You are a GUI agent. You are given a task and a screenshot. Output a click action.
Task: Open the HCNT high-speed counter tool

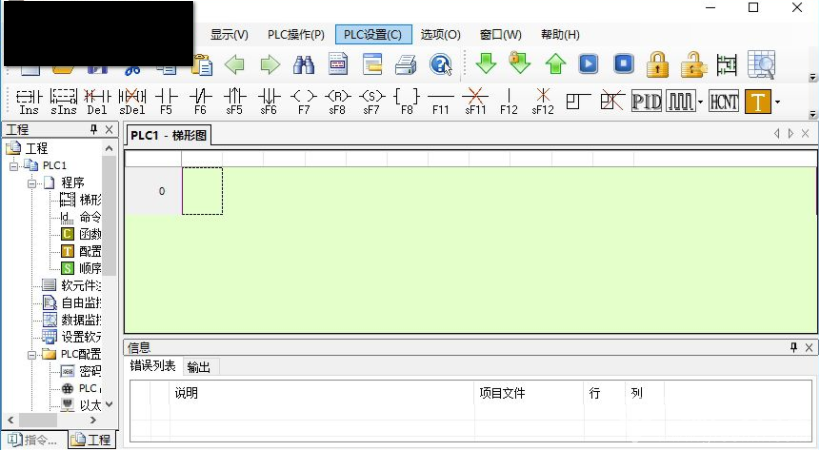724,101
